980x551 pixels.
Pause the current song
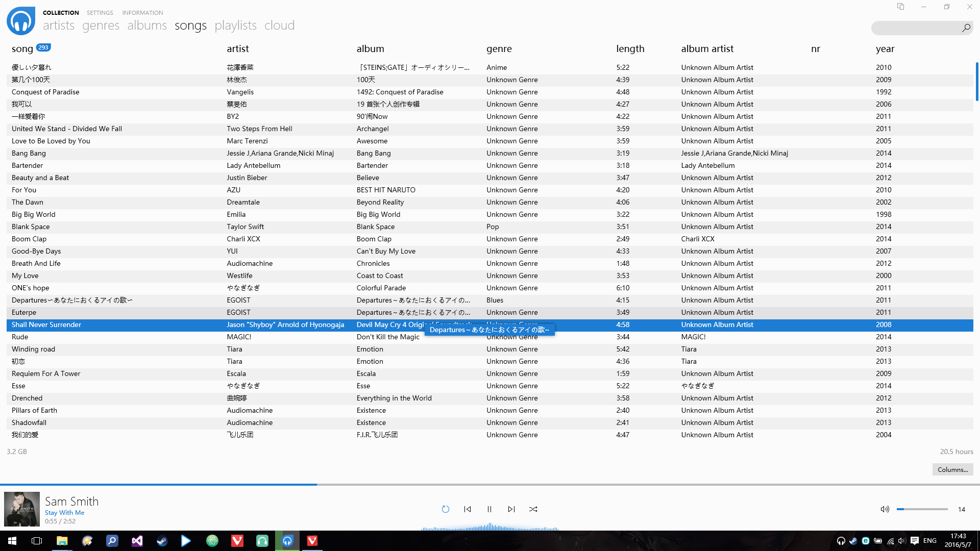[x=489, y=509]
